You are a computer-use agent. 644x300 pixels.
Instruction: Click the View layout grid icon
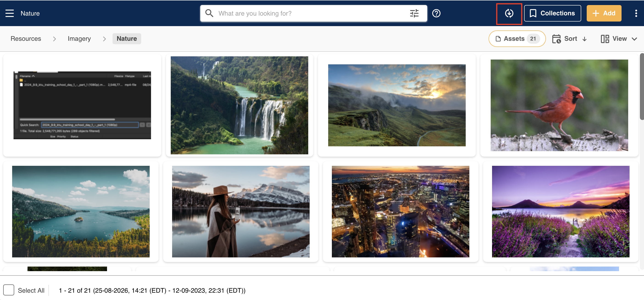pyautogui.click(x=605, y=39)
